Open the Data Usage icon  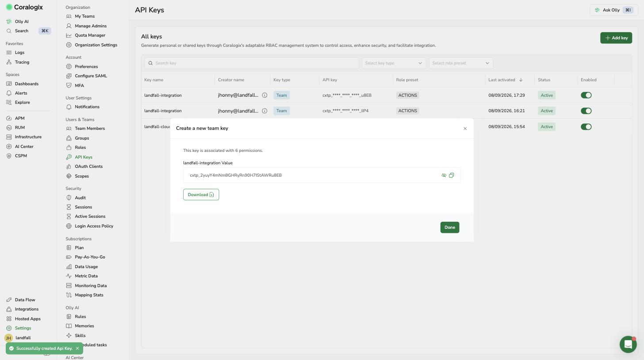point(69,267)
